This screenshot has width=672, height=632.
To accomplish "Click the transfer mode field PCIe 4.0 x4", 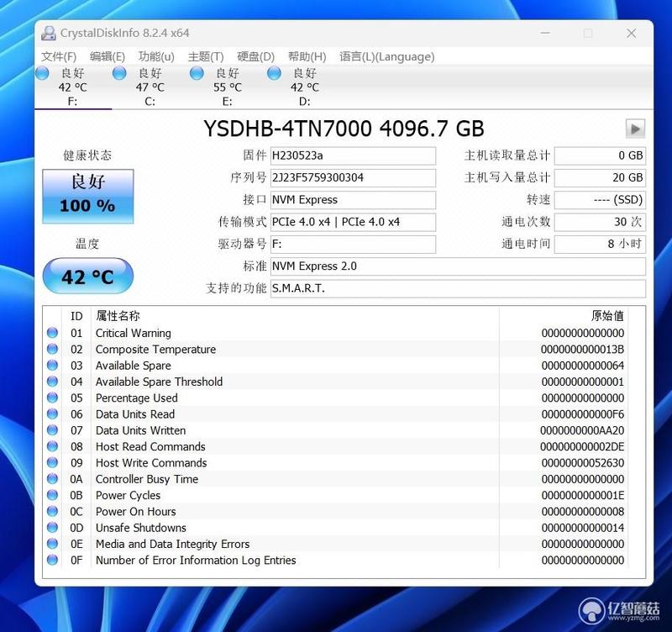I will [353, 222].
